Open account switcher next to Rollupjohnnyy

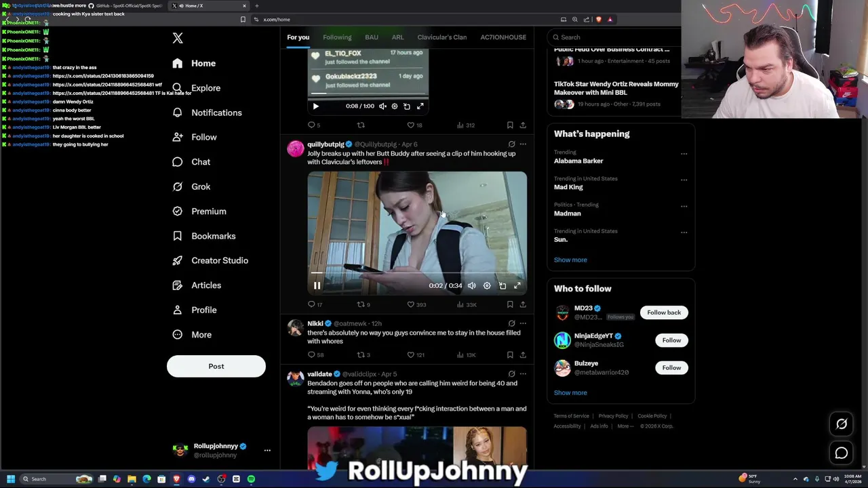tap(267, 450)
